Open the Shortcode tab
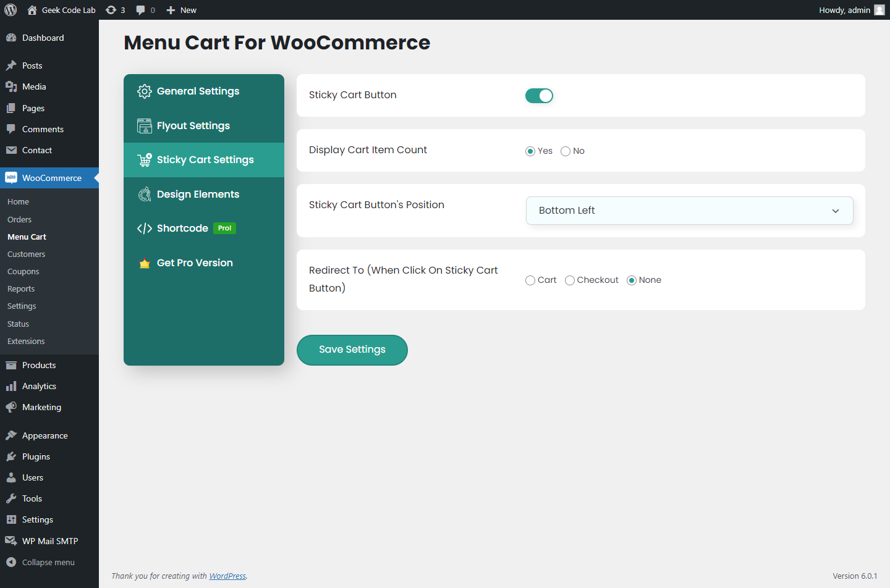 204,229
